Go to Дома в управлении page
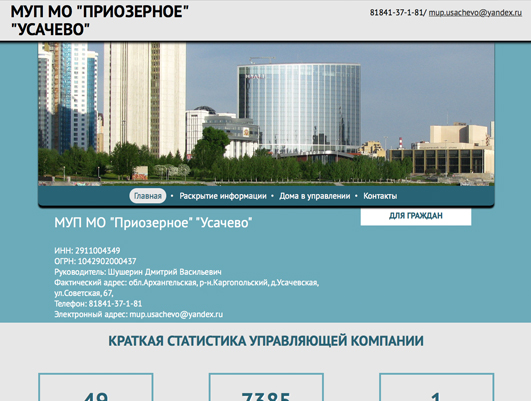 (x=315, y=196)
